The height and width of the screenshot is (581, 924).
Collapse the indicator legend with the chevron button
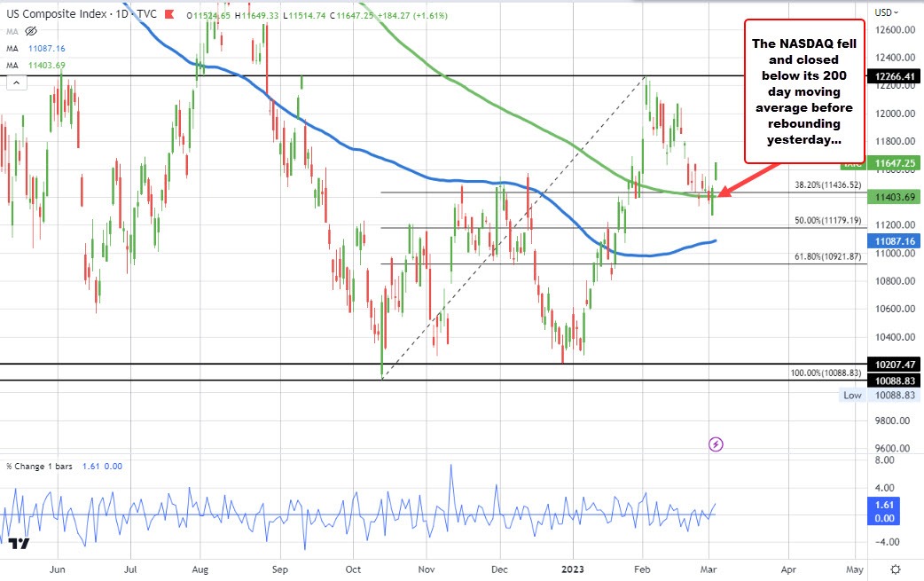[x=17, y=82]
